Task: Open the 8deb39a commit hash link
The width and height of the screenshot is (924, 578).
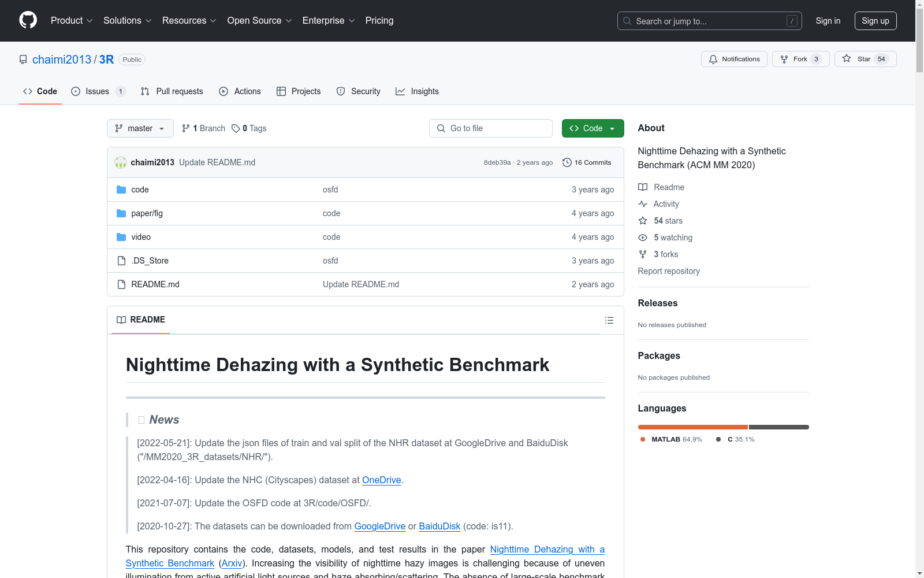Action: point(497,162)
